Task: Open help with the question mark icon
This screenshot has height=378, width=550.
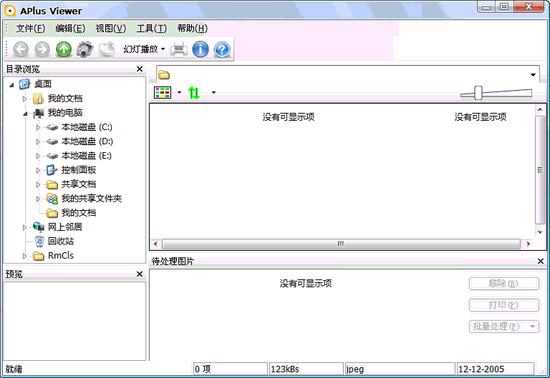Action: [222, 49]
